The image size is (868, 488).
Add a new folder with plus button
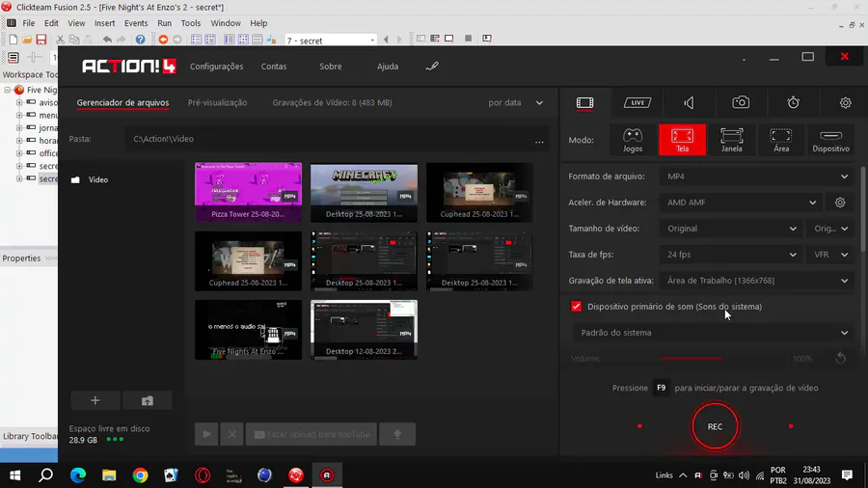pos(95,400)
